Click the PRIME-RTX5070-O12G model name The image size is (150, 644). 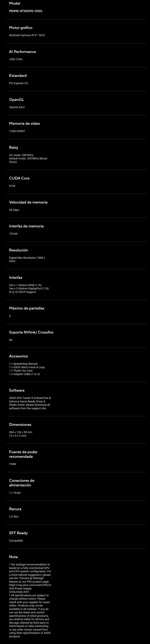pos(26,11)
